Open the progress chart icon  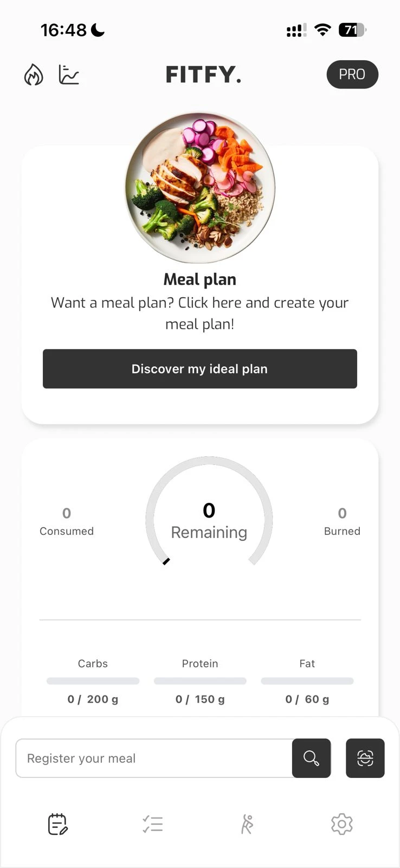coord(69,75)
